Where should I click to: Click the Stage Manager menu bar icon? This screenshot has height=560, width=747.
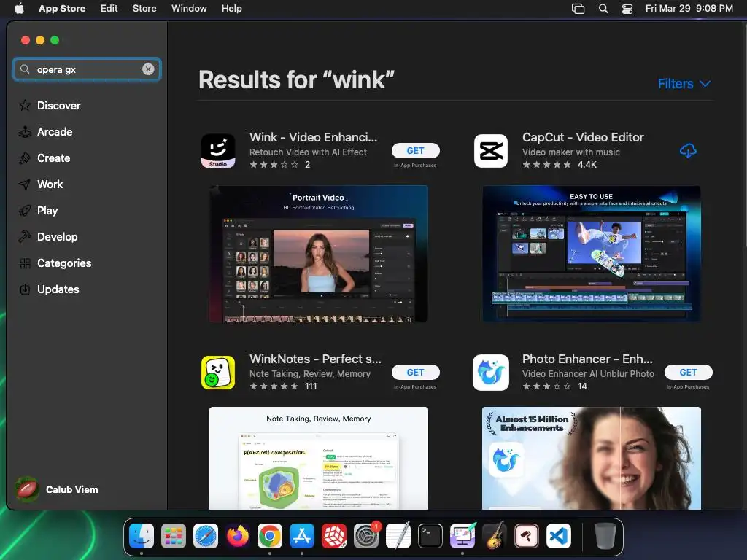pyautogui.click(x=578, y=9)
